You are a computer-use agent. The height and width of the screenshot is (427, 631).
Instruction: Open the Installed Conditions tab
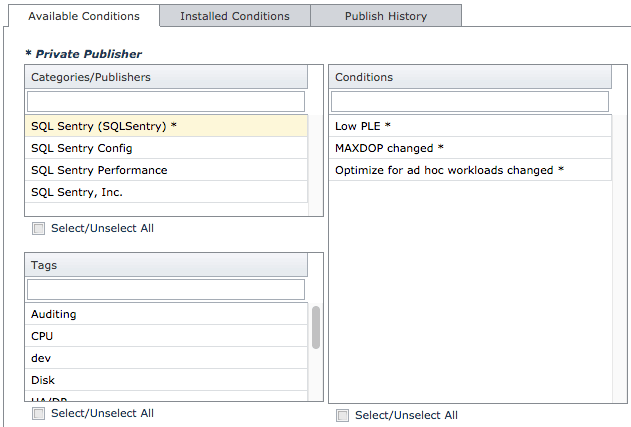(x=235, y=16)
